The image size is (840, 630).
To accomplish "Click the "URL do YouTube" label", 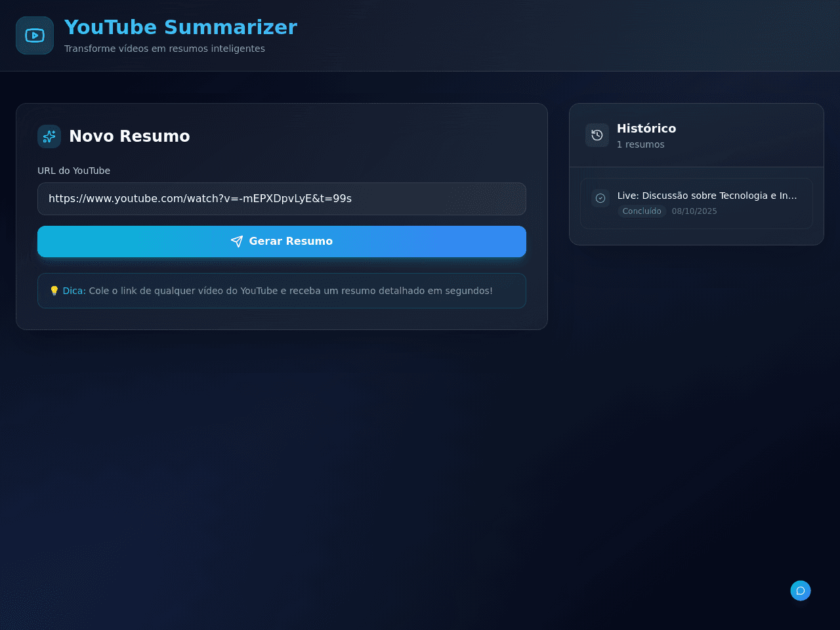I will coord(73,171).
